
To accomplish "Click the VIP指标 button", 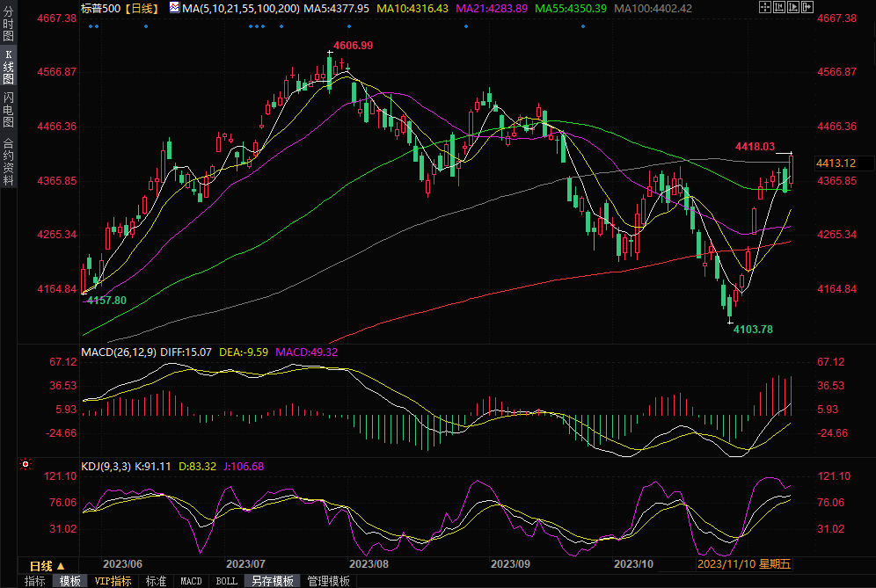I will click(x=113, y=581).
